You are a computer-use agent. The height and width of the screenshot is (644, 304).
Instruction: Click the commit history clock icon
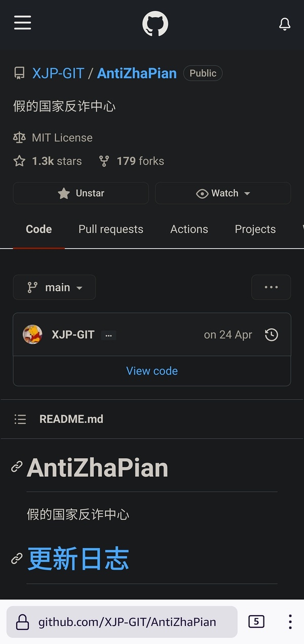tap(272, 335)
